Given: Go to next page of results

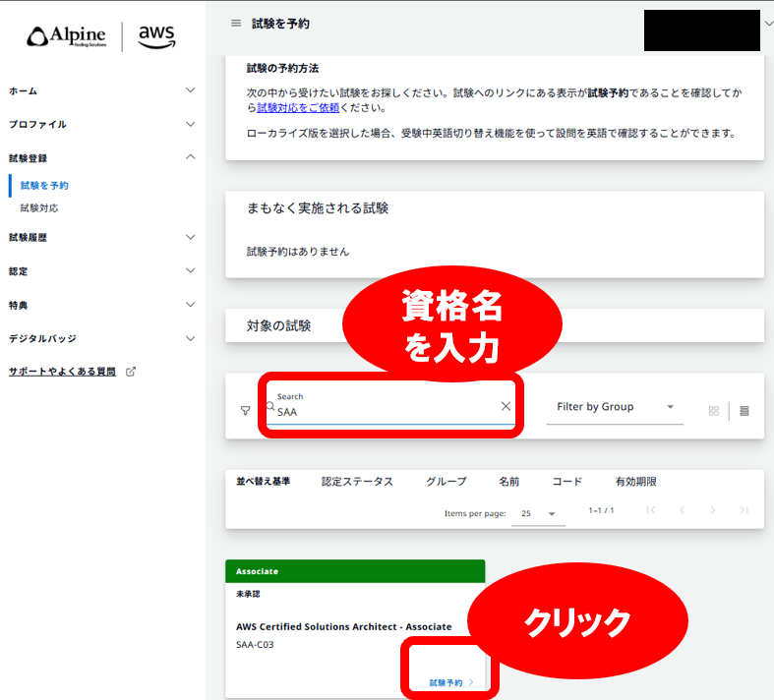Looking at the screenshot, I should click(713, 510).
